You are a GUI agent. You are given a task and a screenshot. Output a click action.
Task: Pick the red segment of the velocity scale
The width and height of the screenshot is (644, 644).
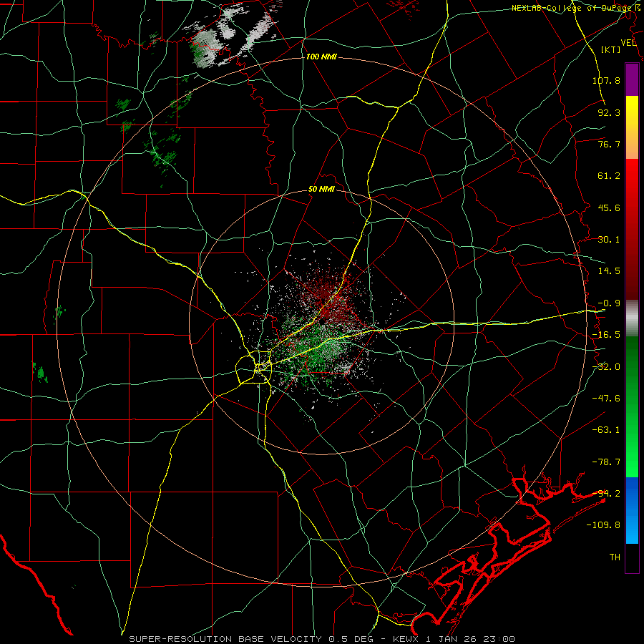632,229
